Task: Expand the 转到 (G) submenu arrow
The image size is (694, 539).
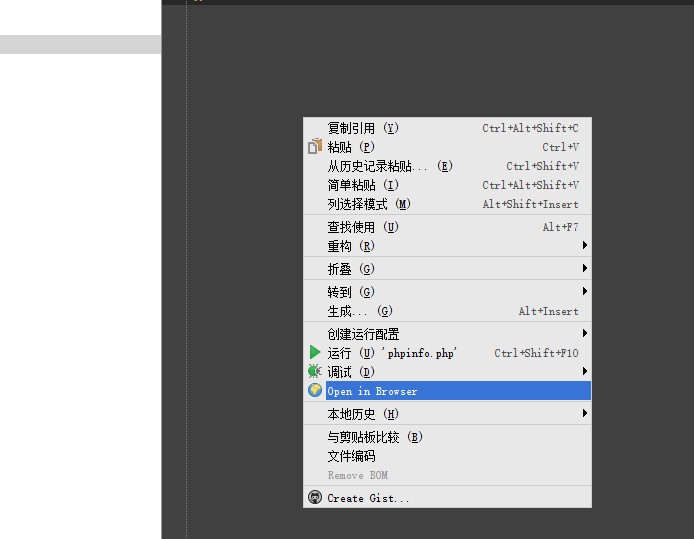Action: 585,291
